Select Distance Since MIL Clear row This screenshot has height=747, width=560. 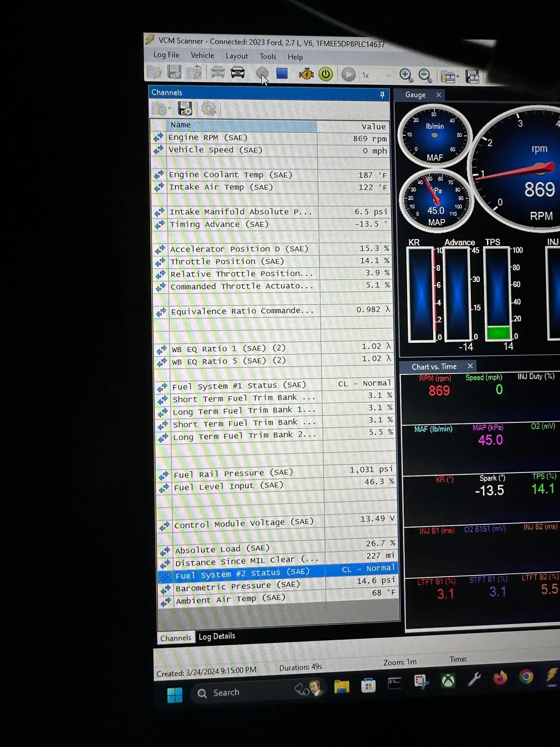pos(278,560)
